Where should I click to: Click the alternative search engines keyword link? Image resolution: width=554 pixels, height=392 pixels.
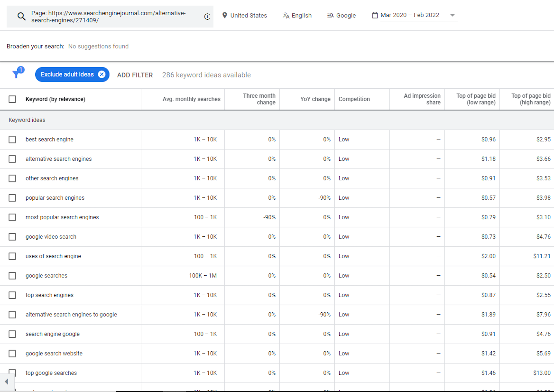click(x=58, y=159)
